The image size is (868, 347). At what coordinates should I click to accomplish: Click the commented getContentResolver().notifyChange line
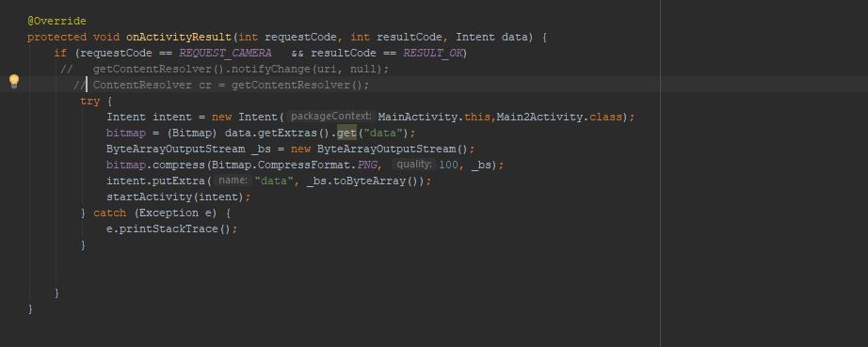click(x=225, y=69)
